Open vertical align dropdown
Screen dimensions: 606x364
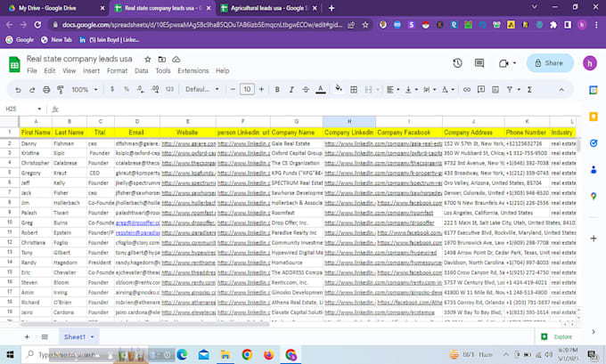411,90
